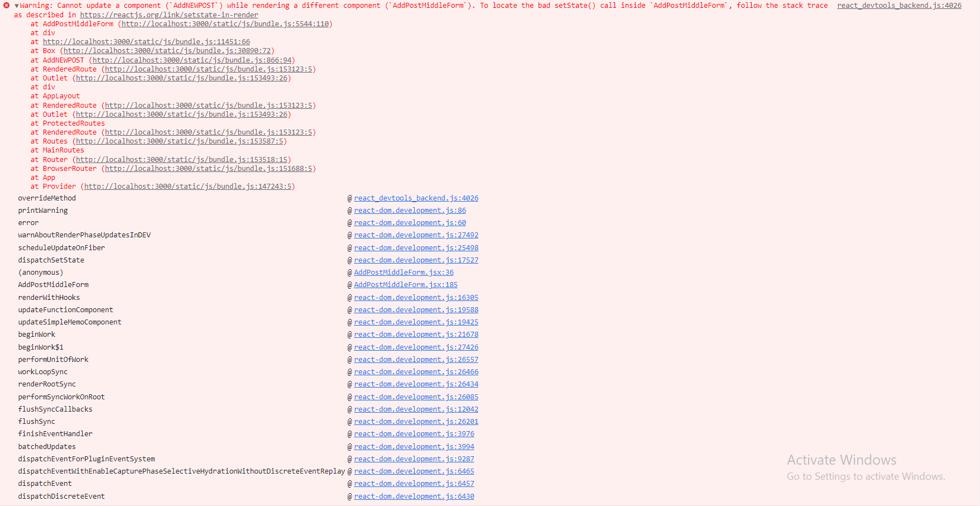Image resolution: width=980 pixels, height=506 pixels.
Task: Open the react-dom.development.js:6465 link
Action: point(414,471)
